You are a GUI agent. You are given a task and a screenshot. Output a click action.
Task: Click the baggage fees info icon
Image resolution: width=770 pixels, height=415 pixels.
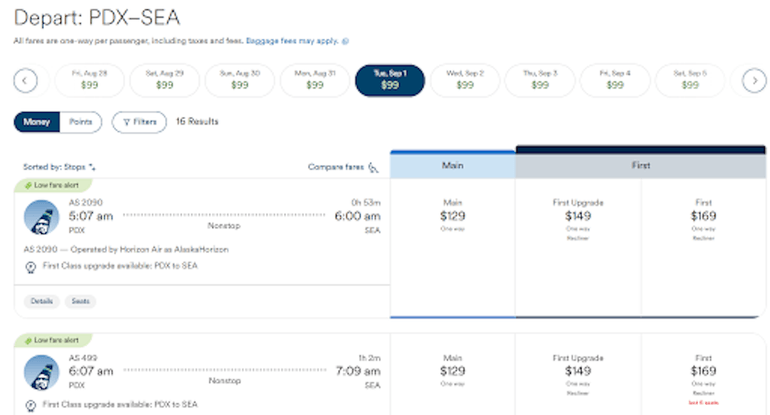click(x=346, y=42)
